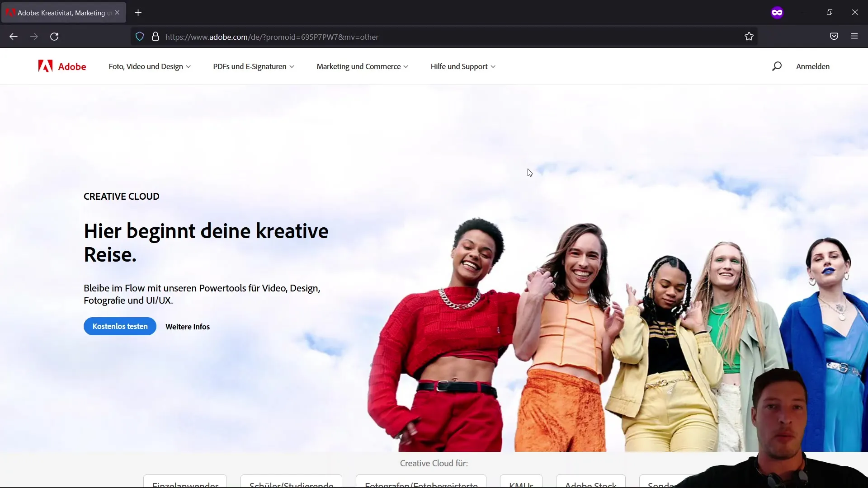Click the back navigation arrow icon
Image resolution: width=868 pixels, height=488 pixels.
click(14, 37)
